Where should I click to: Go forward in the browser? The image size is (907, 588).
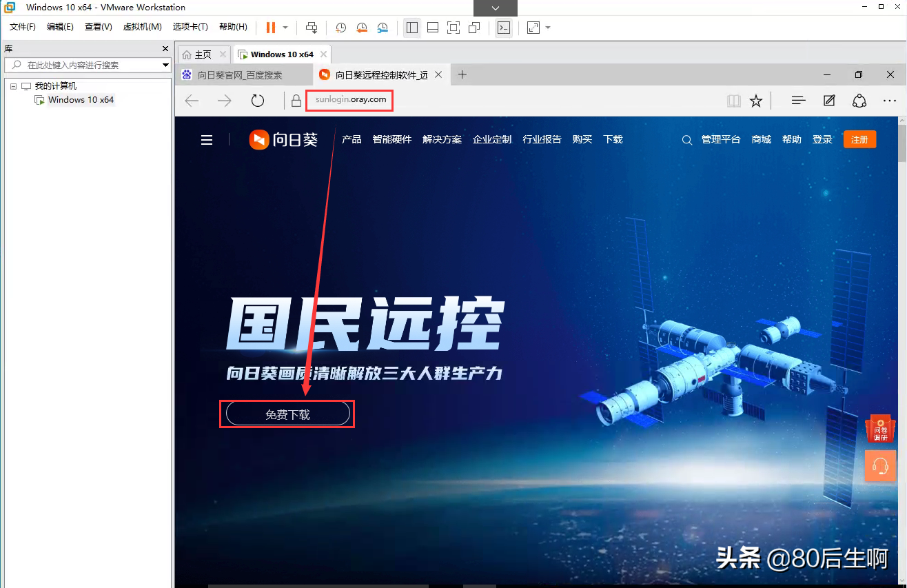click(225, 101)
